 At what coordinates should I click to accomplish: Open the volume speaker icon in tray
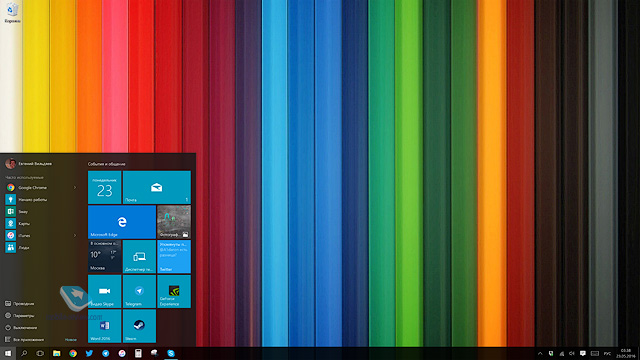(x=572, y=354)
